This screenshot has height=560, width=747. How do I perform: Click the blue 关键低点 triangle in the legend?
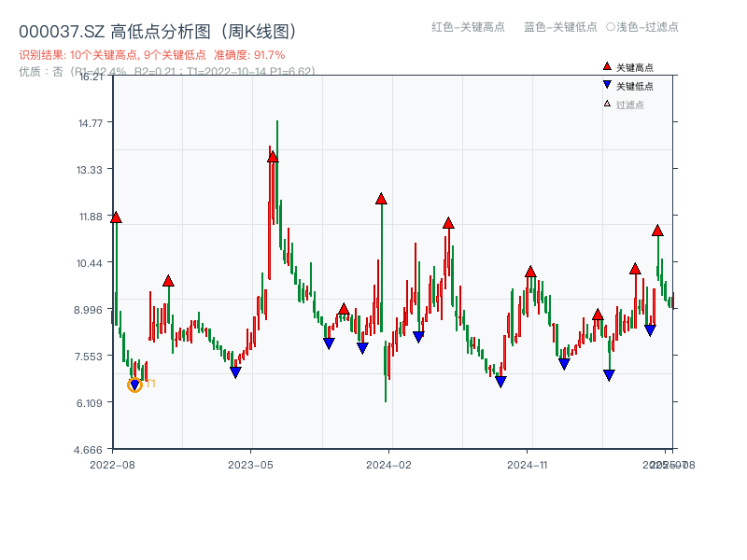pos(608,84)
